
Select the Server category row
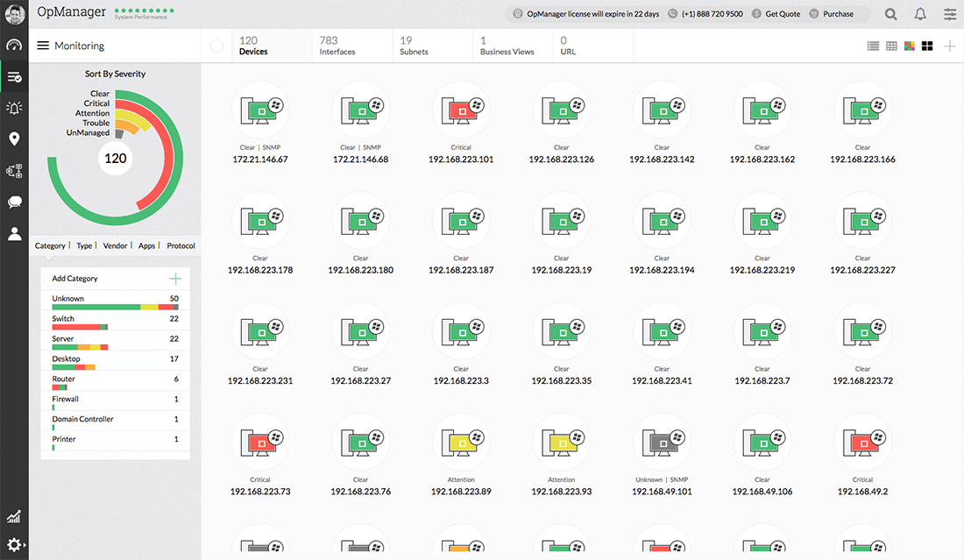point(115,341)
